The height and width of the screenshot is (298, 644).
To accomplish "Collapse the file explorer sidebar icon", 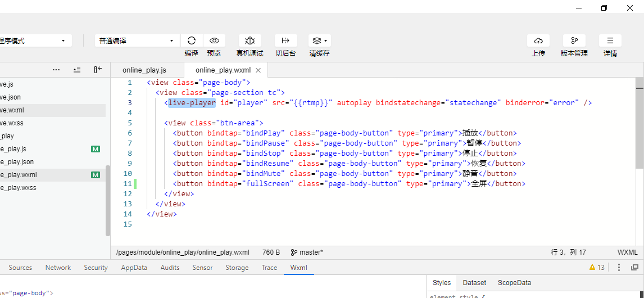I will coord(98,70).
